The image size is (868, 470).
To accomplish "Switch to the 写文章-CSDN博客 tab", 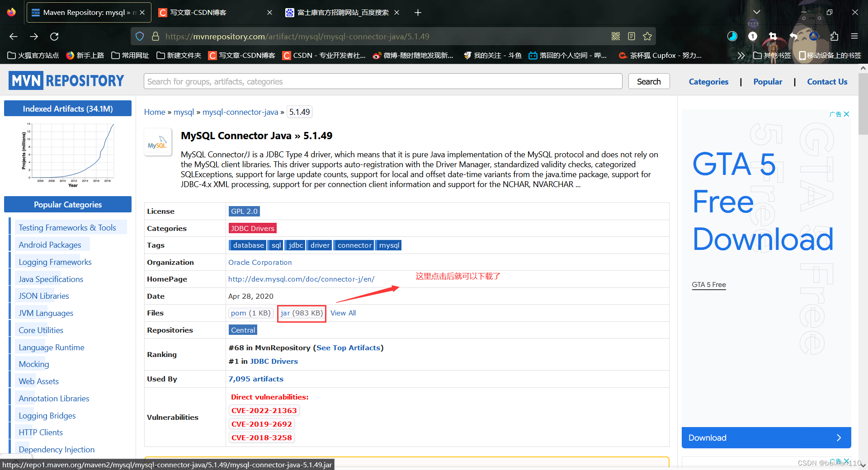I will (216, 13).
